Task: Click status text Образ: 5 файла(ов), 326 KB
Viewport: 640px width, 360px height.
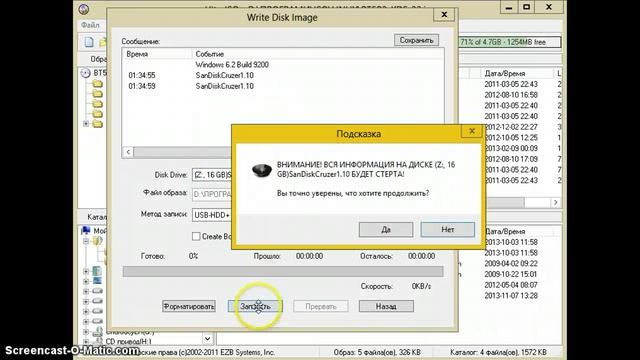Action: pos(377,352)
